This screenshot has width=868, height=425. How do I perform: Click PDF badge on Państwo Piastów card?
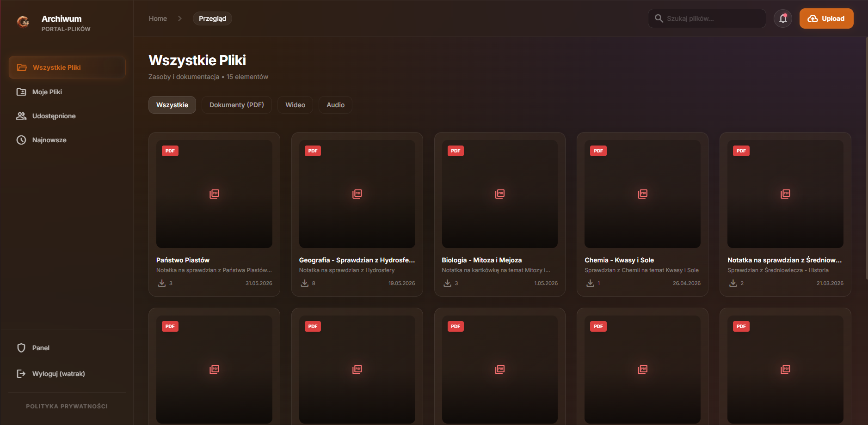170,151
